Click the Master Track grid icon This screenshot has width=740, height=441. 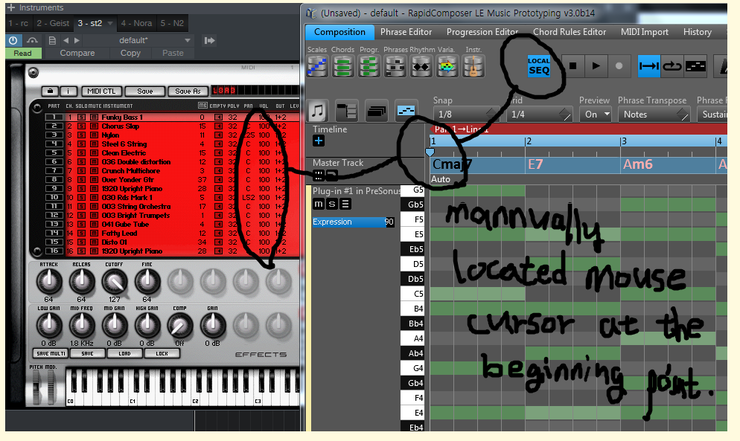[319, 176]
